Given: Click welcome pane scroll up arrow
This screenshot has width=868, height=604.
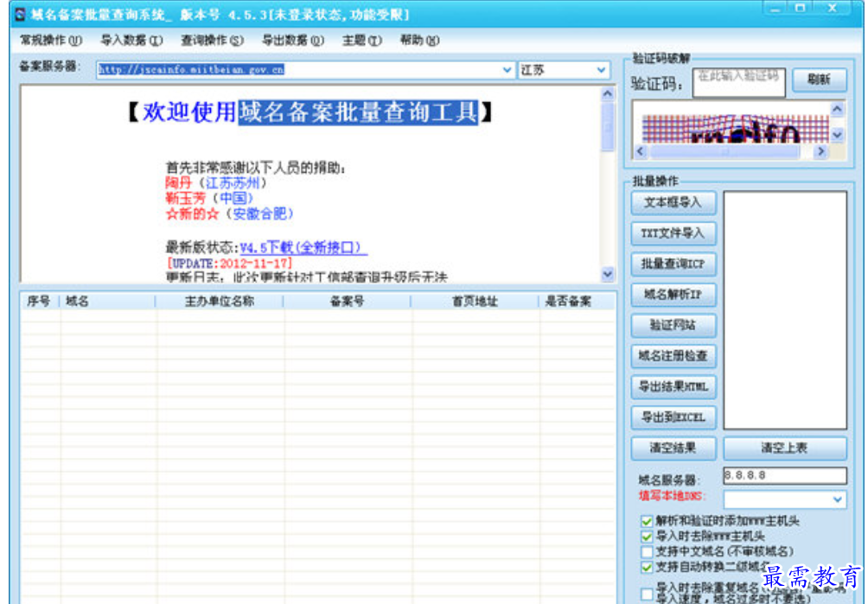Looking at the screenshot, I should click(x=607, y=94).
